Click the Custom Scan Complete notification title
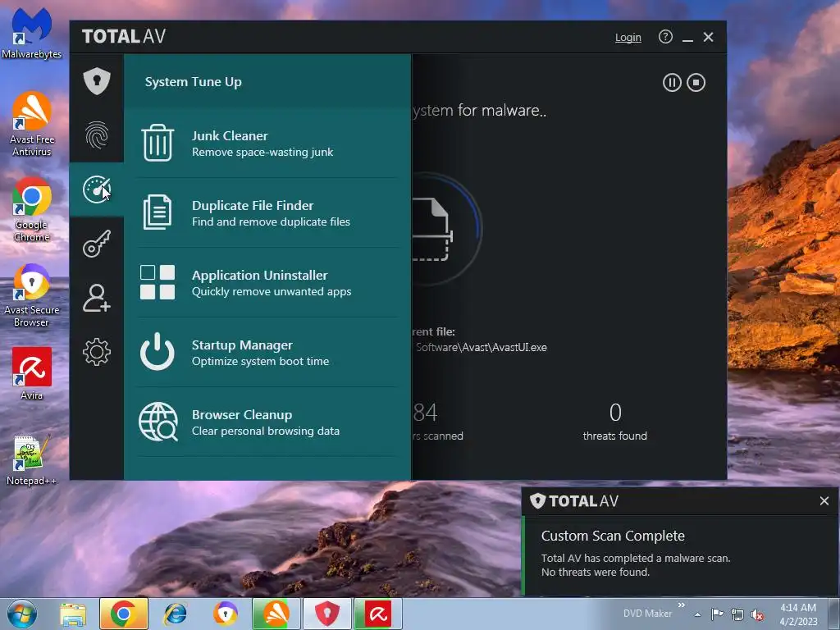The width and height of the screenshot is (840, 630). pos(613,536)
